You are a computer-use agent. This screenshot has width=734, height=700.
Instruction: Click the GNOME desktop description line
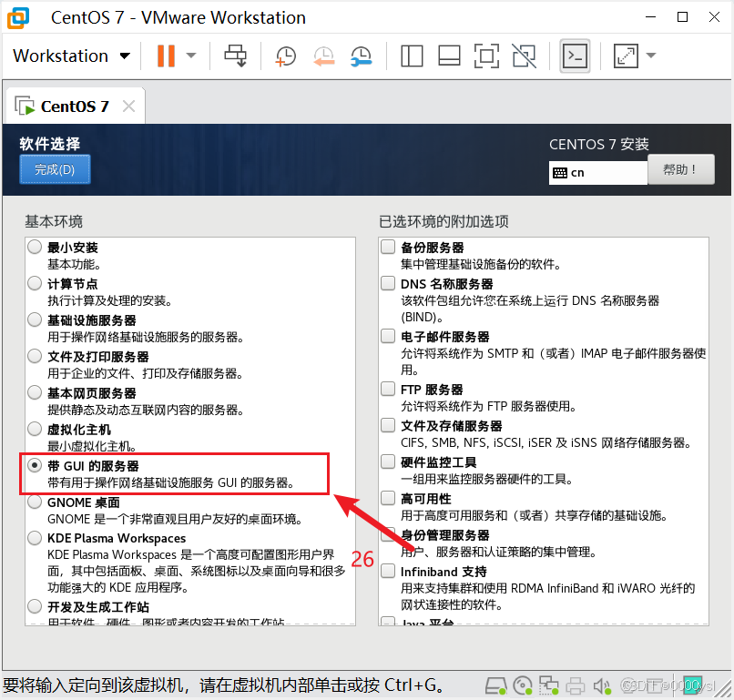[x=175, y=519]
